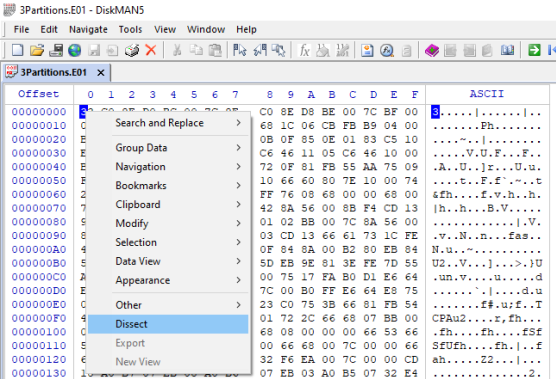Expand the Data View submenu
This screenshot has width=557, height=380.
pos(168,261)
